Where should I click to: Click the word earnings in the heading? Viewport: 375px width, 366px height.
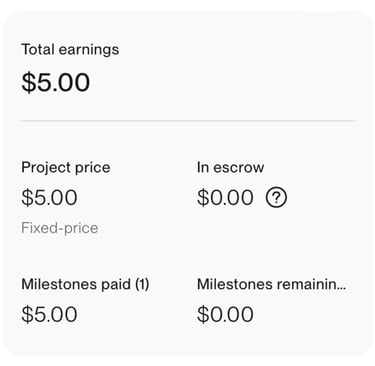[x=89, y=50]
